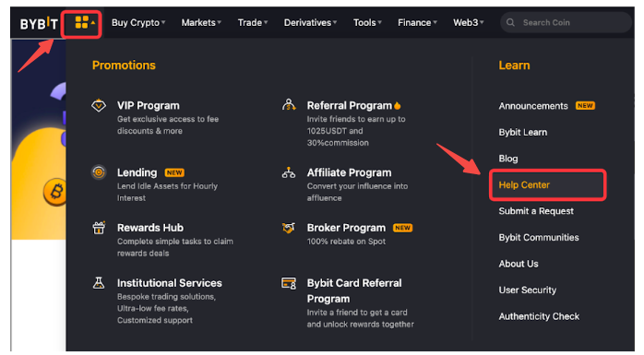The height and width of the screenshot is (355, 644).
Task: Click Submit a Request link
Action: click(536, 211)
